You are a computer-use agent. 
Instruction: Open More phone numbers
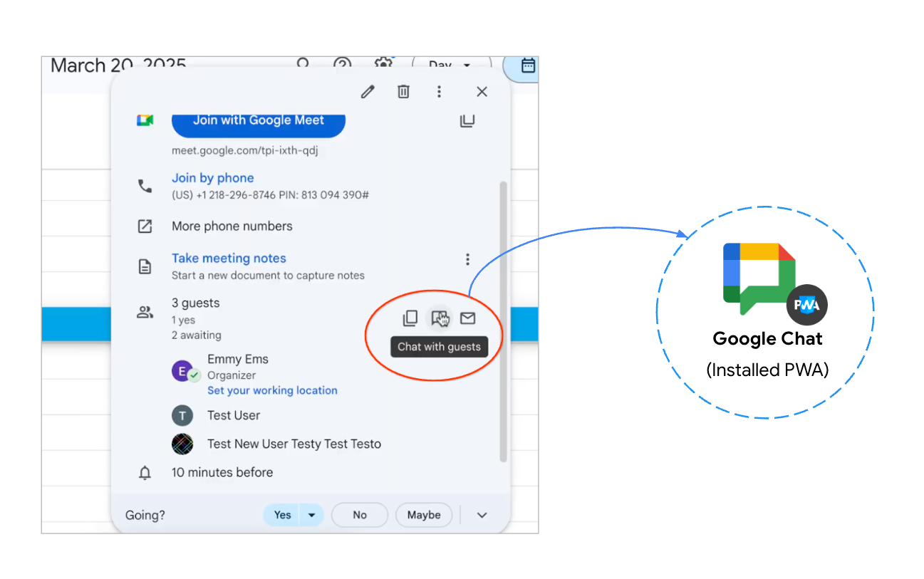click(232, 226)
